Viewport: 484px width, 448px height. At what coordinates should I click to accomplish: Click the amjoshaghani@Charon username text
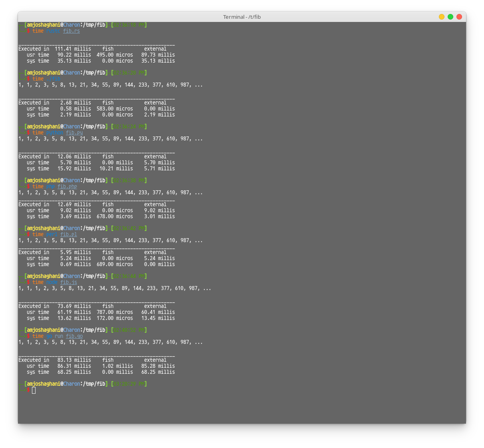pyautogui.click(x=52, y=24)
